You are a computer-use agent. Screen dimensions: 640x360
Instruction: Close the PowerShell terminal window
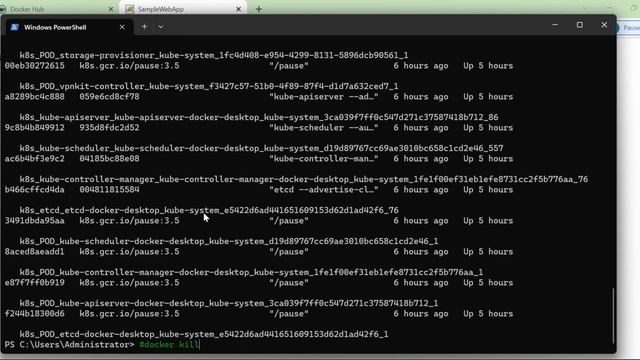tap(604, 25)
